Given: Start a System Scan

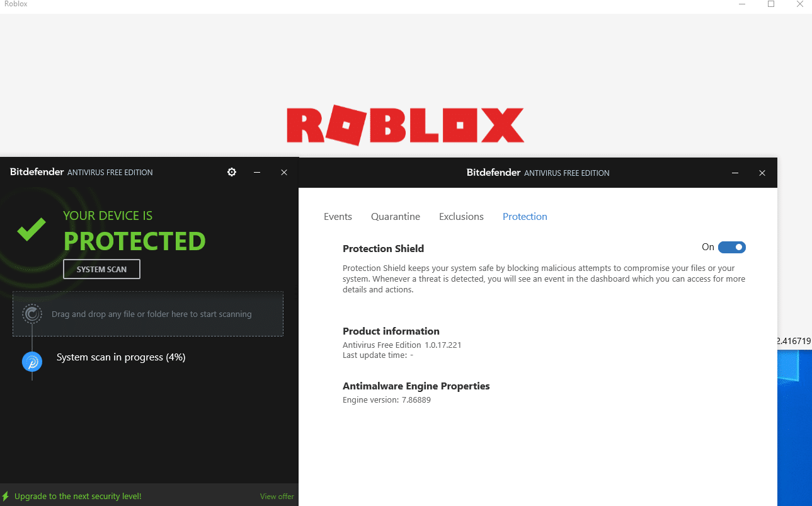Looking at the screenshot, I should coord(101,268).
